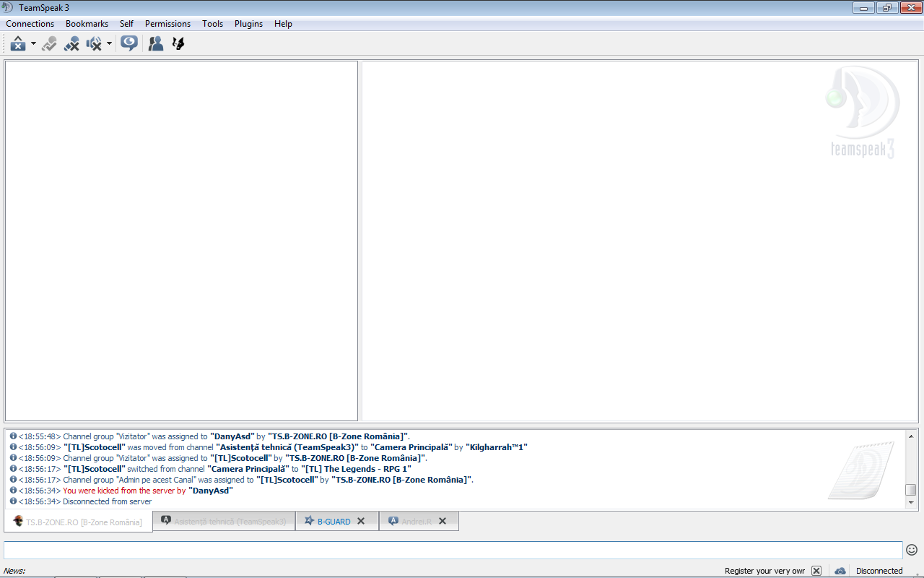Open the Help menu
Viewport: 924px width, 578px height.
[283, 24]
